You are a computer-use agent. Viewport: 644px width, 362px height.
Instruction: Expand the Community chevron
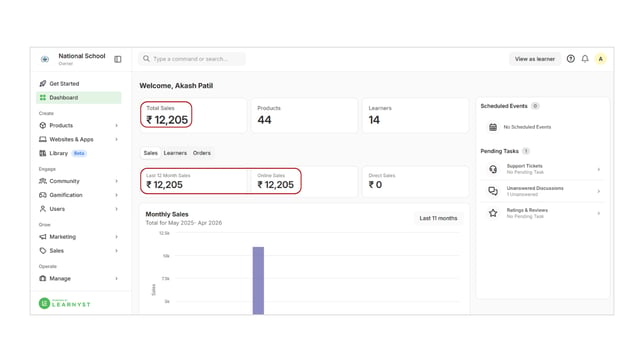(117, 181)
